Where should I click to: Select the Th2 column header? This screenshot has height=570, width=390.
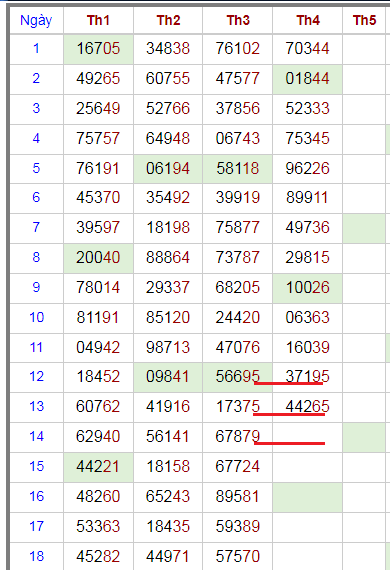click(168, 20)
